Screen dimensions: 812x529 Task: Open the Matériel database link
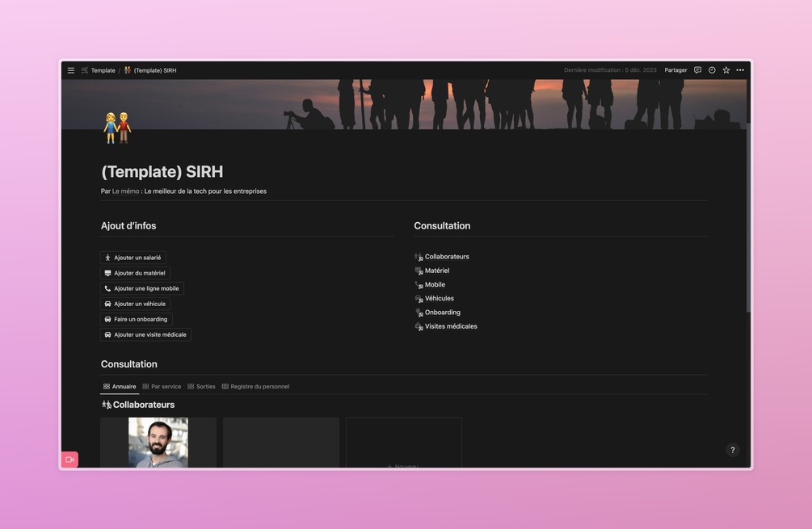tap(437, 271)
